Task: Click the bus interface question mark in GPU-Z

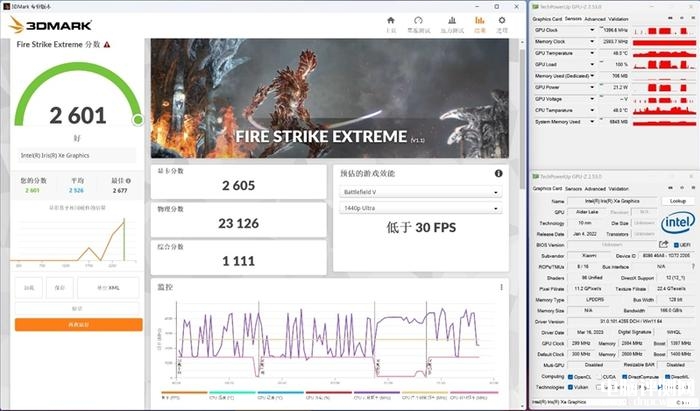Action: (693, 266)
